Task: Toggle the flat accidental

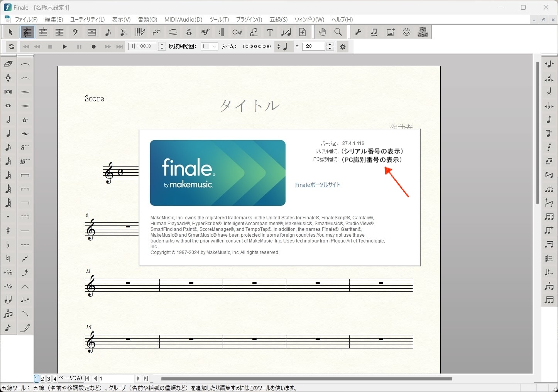Action: tap(8, 244)
